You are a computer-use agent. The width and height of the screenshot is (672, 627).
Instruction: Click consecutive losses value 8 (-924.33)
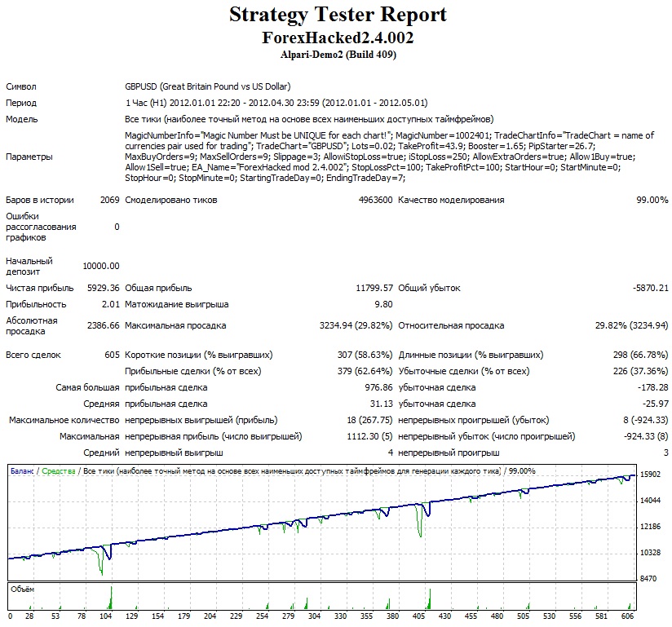(x=646, y=421)
